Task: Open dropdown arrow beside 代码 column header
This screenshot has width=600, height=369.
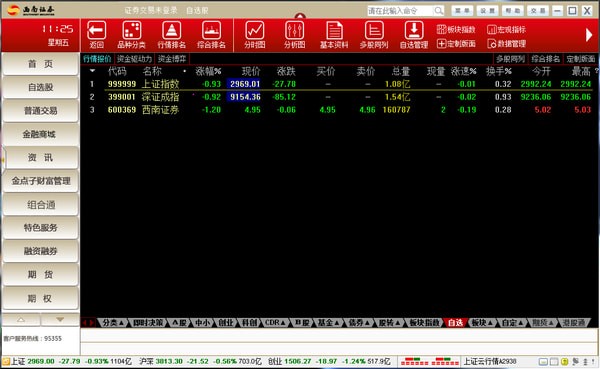Action: pos(92,71)
